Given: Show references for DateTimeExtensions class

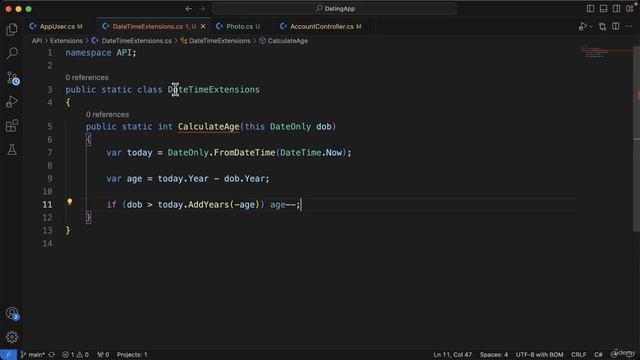Looking at the screenshot, I should (x=87, y=78).
